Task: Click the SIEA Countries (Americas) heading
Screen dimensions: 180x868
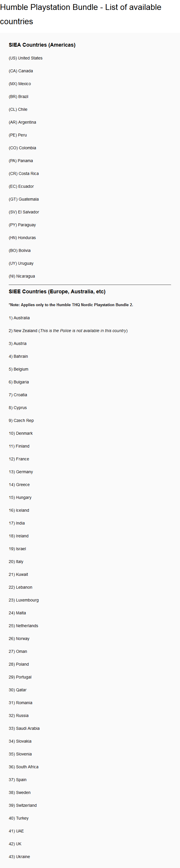Action: coord(42,45)
